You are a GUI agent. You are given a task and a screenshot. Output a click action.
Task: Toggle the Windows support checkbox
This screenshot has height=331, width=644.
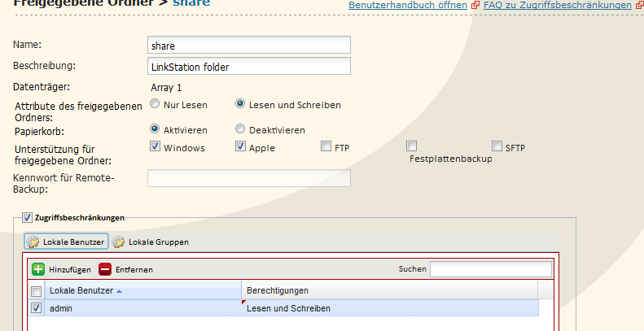point(156,147)
